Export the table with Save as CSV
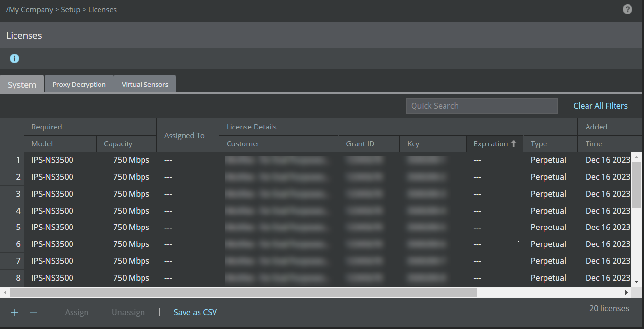644x329 pixels. pos(195,312)
